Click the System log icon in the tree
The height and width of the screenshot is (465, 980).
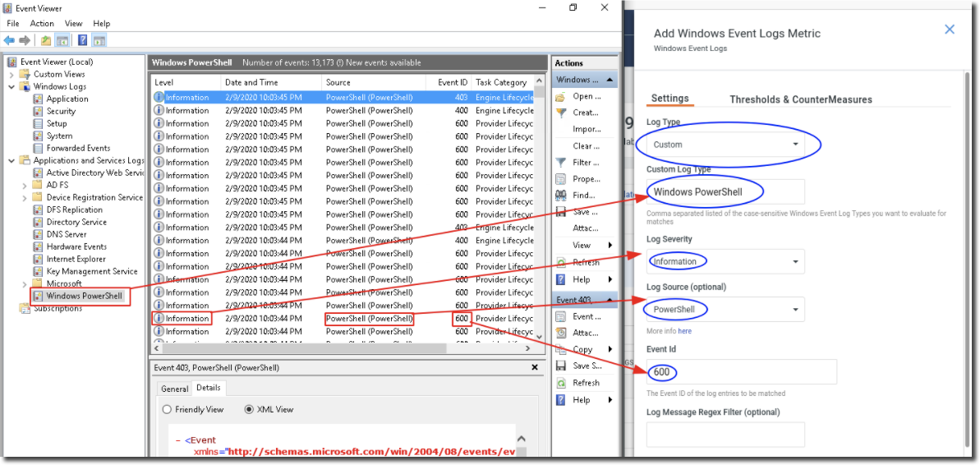[39, 136]
